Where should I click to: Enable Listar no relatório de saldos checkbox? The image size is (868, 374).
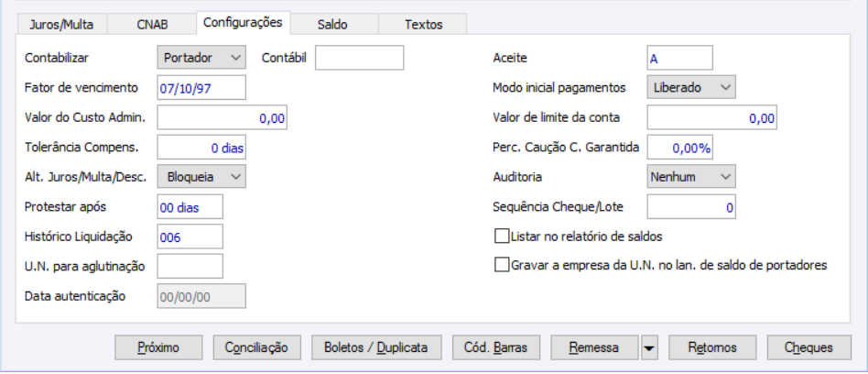pyautogui.click(x=501, y=236)
